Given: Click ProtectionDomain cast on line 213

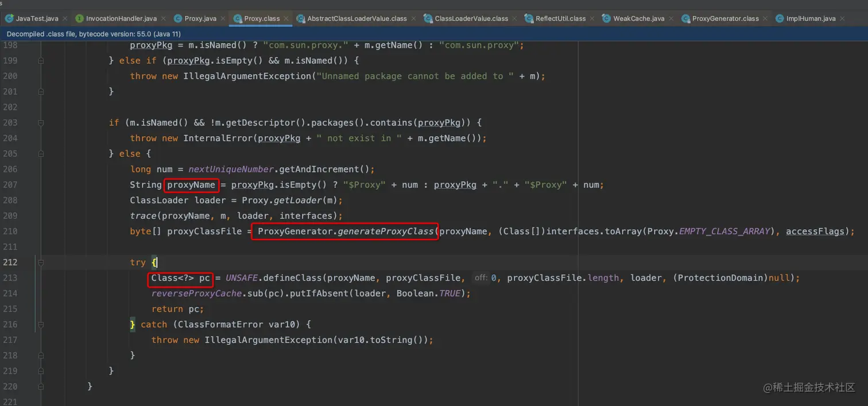Looking at the screenshot, I should point(720,277).
